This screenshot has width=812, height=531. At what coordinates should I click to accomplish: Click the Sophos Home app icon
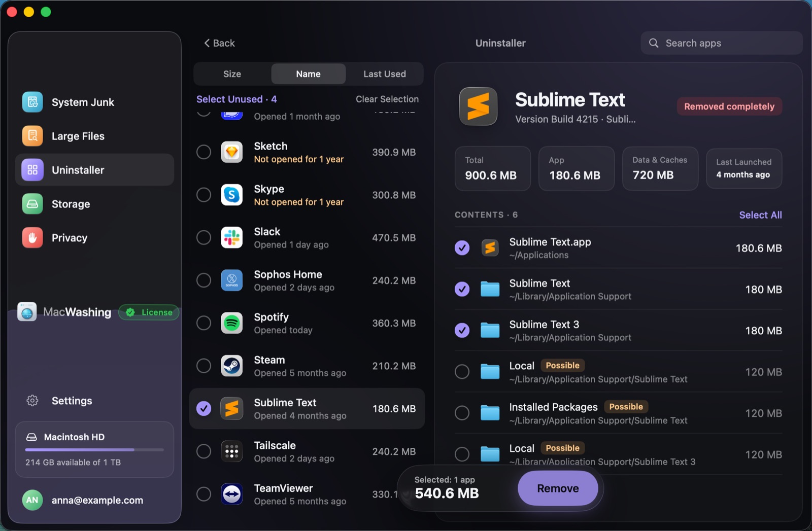[232, 280]
